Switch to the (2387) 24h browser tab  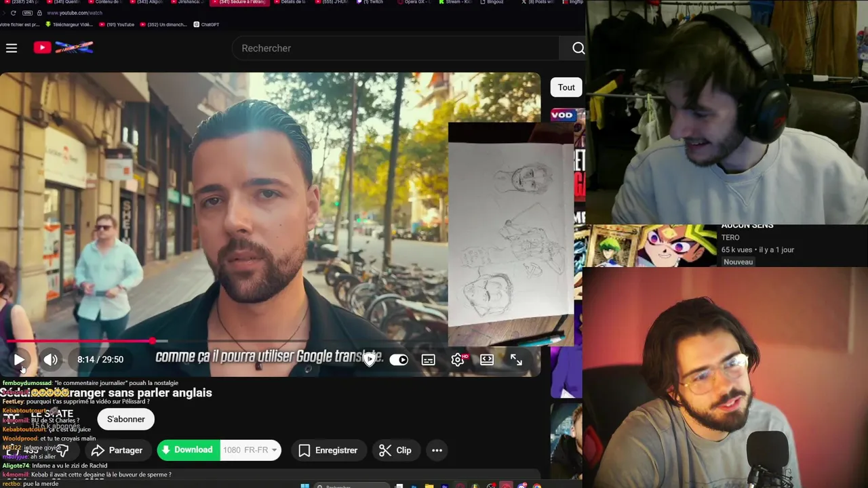click(x=20, y=3)
